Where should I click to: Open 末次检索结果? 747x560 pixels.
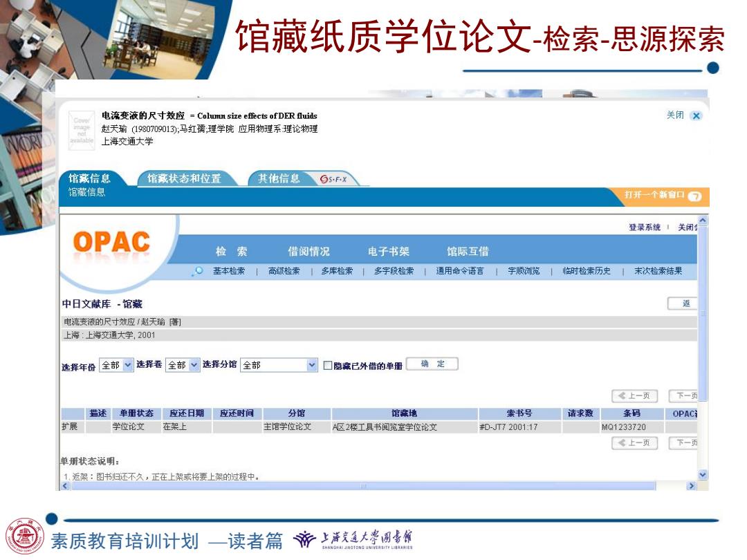[658, 271]
